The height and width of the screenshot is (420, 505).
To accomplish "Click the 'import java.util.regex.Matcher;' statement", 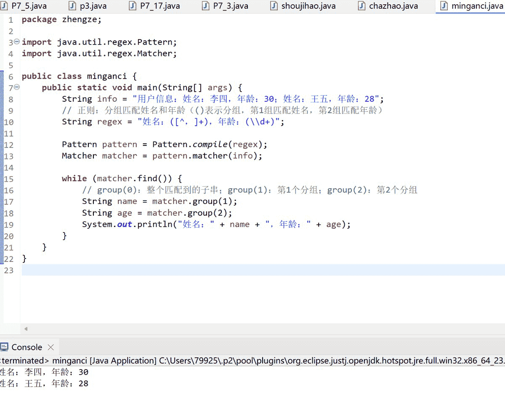I will 99,53.
